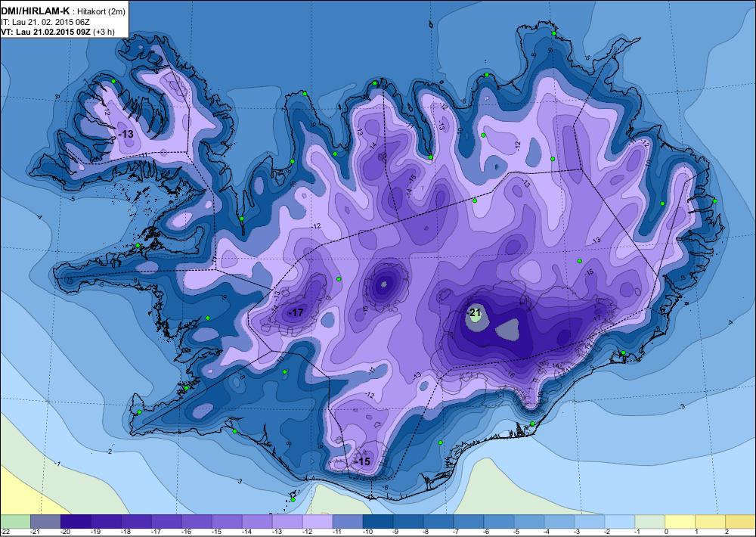Viewport: 756px width, 537px height.
Task: Select the legend swatch labeled -14
Action: [x=257, y=521]
